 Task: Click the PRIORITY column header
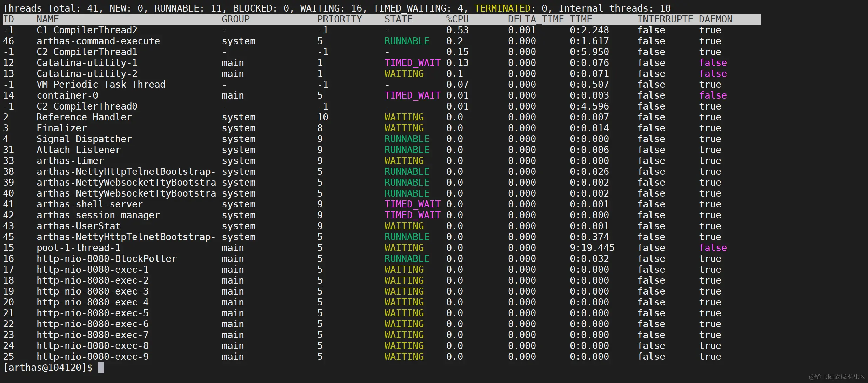click(x=339, y=19)
